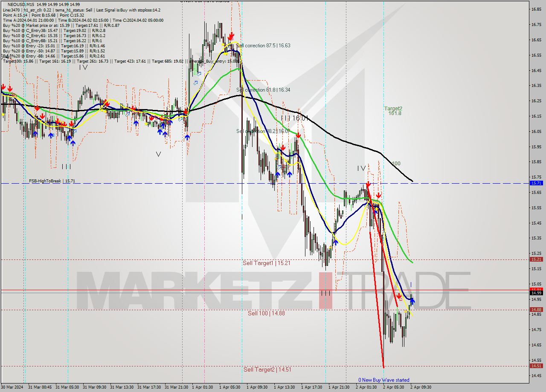Click the 'Target100: 15.86' targets line
The width and height of the screenshot is (546, 392).
pos(121,61)
